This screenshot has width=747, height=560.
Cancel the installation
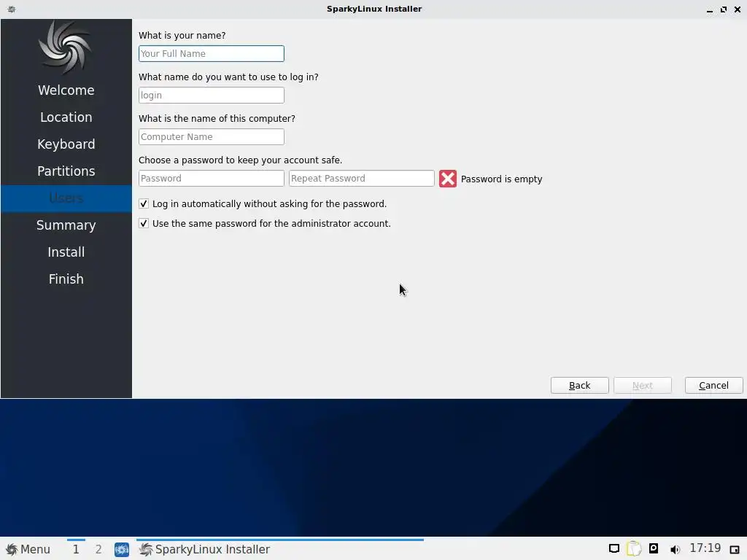click(713, 385)
